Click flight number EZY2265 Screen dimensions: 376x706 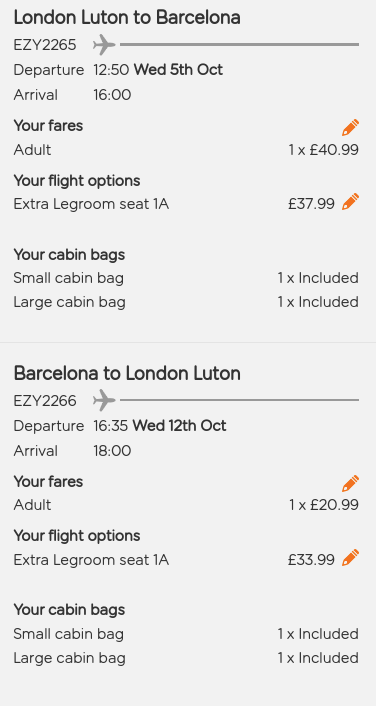coord(45,45)
